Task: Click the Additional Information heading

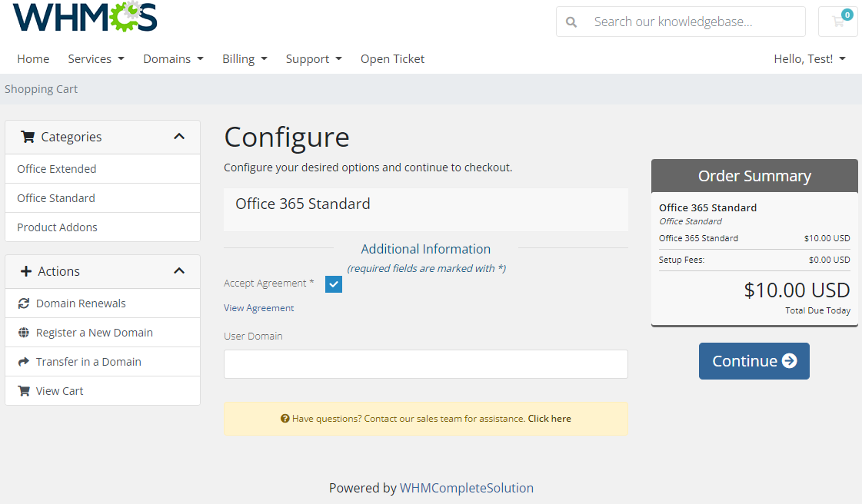Action: pos(425,249)
